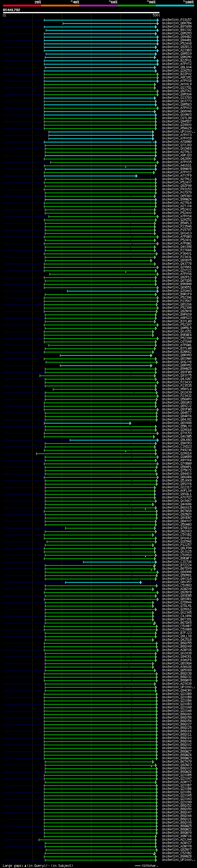The width and height of the screenshot is (197, 868).
Task: Click label UniRef100_Q68V46
Action: coord(177,111)
